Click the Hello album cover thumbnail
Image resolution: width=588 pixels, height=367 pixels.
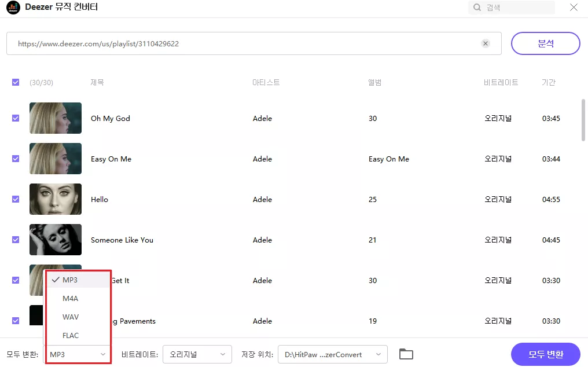click(56, 199)
